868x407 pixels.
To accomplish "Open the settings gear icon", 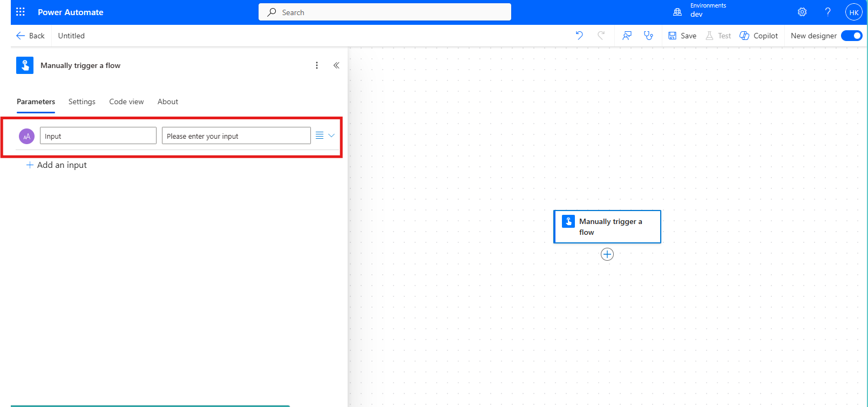I will tap(802, 12).
